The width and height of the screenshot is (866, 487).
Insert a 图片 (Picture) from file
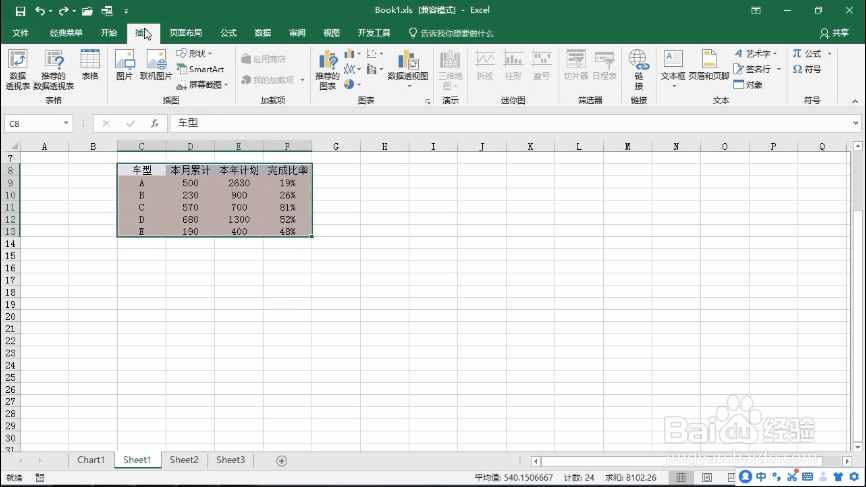pyautogui.click(x=125, y=65)
